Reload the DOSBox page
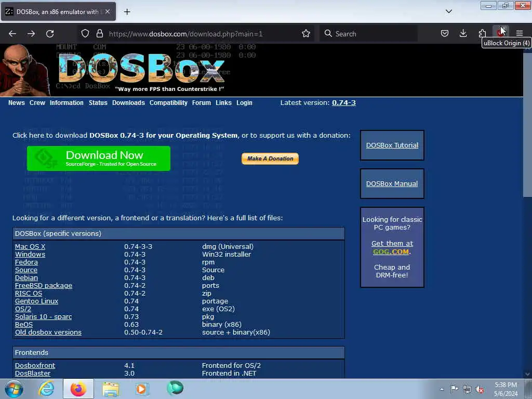This screenshot has width=532, height=399. (50, 34)
